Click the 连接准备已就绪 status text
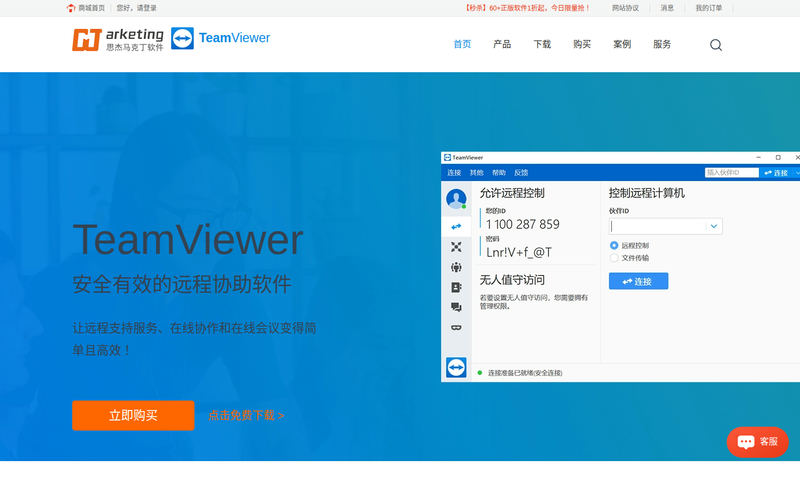This screenshot has width=800, height=500. point(525,373)
